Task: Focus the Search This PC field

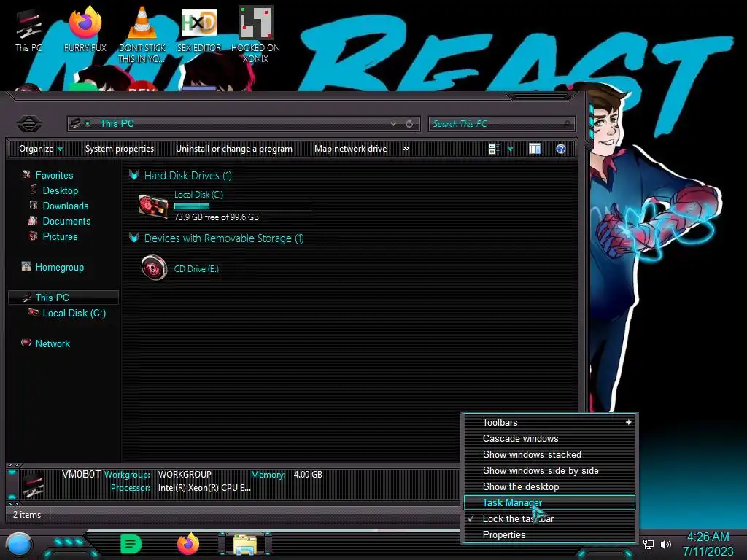Action: pyautogui.click(x=502, y=124)
